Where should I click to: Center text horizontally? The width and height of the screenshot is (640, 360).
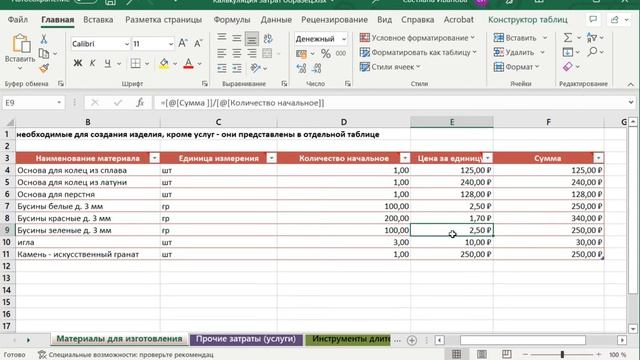237,53
